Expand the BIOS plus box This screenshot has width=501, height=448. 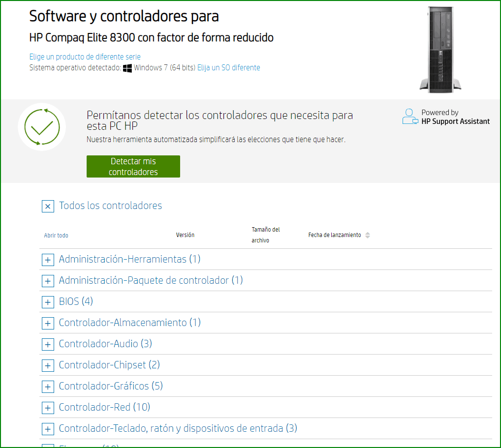click(48, 302)
